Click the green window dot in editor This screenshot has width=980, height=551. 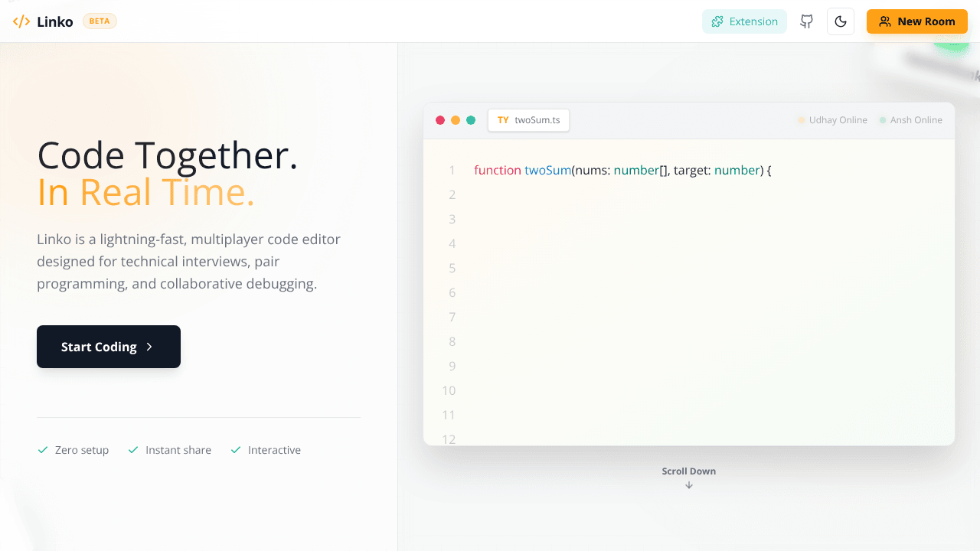[471, 120]
